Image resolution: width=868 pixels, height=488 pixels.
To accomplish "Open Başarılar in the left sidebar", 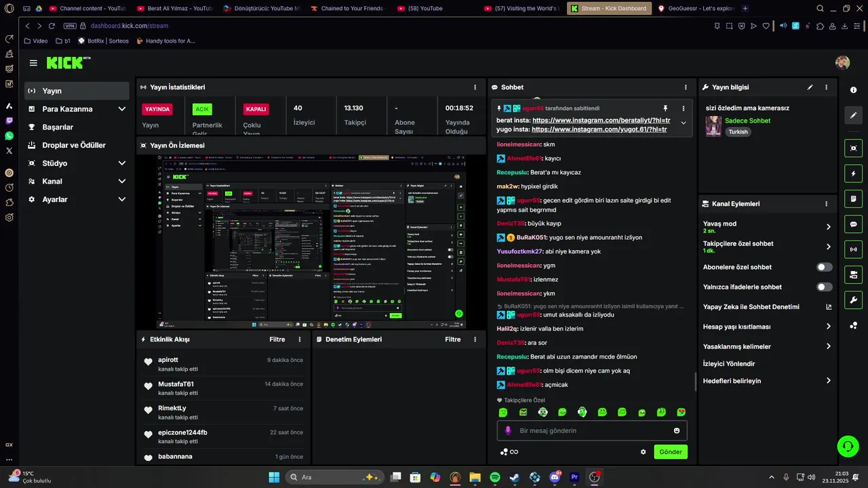I will [77, 127].
